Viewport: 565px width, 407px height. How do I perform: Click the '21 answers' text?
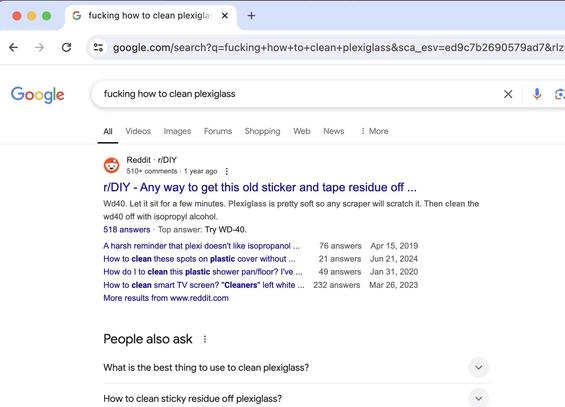pos(340,259)
